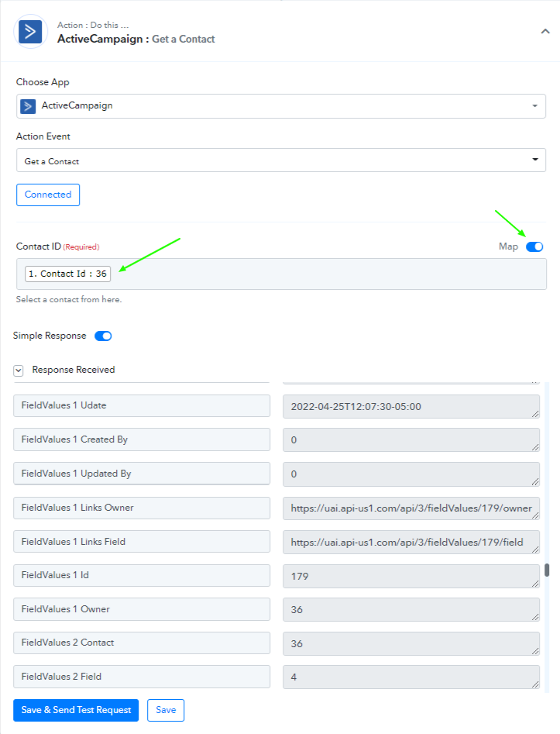Click the fieldValues/179/owner URL value
Viewport: 560px width, 734px height.
pyautogui.click(x=411, y=508)
